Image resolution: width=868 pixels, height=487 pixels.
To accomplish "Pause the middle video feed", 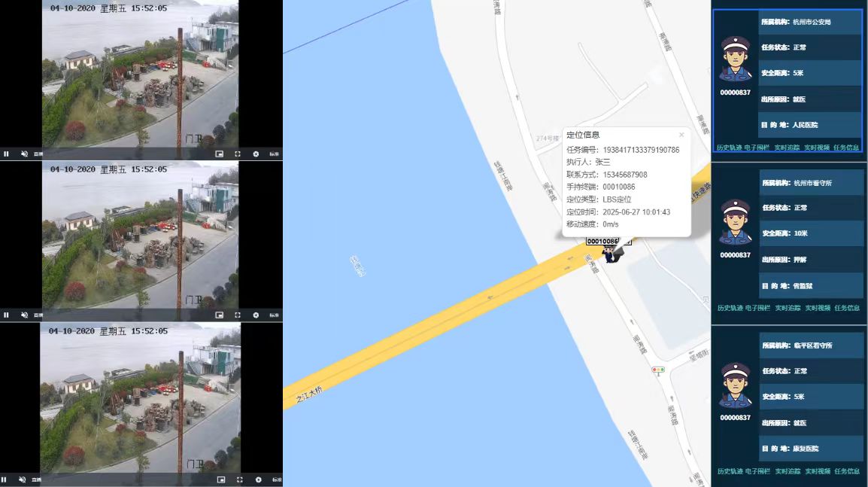I will coord(6,315).
